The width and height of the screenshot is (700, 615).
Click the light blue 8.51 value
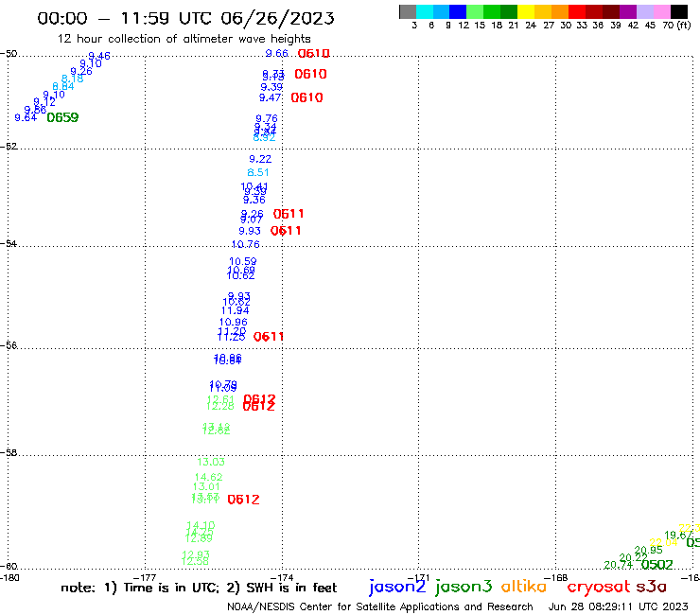(258, 172)
